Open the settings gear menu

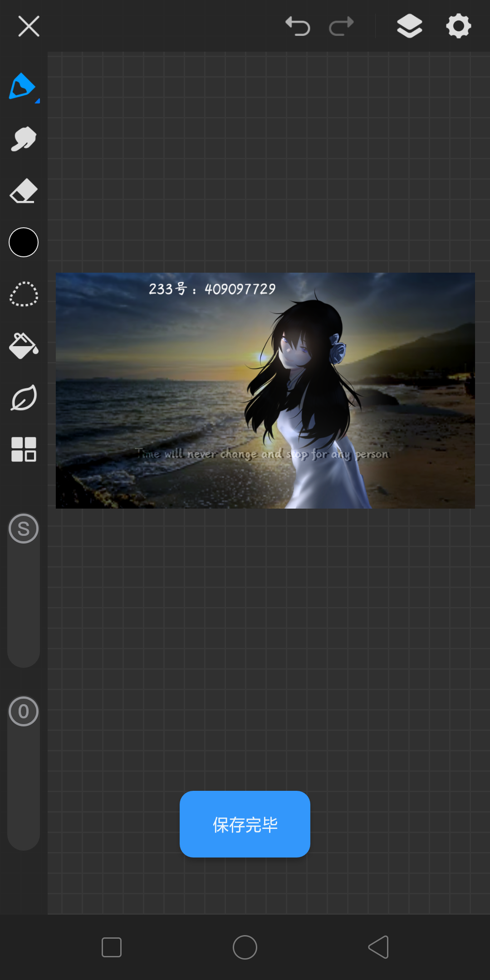tap(459, 26)
